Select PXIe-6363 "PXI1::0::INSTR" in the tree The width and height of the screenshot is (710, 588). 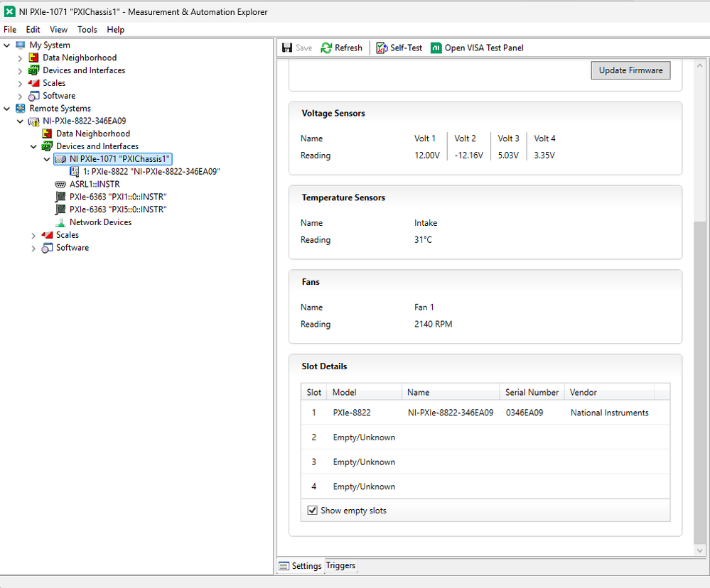point(118,197)
